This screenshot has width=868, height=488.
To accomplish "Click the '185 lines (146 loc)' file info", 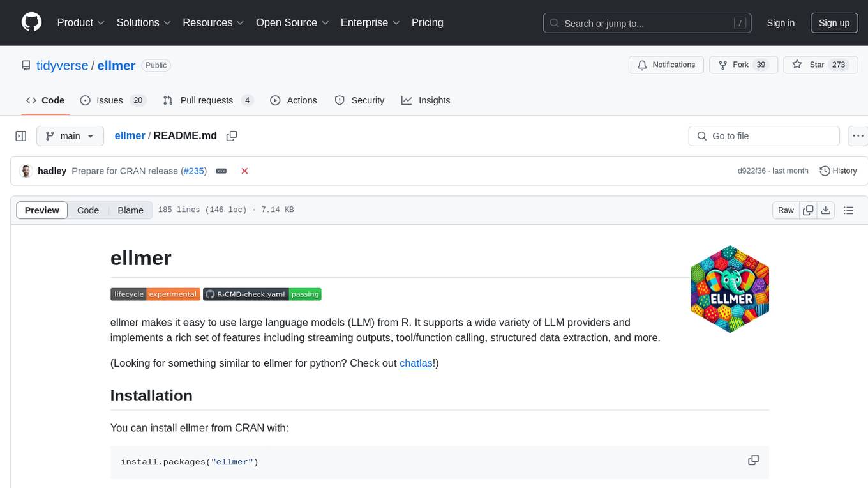I will pyautogui.click(x=202, y=210).
